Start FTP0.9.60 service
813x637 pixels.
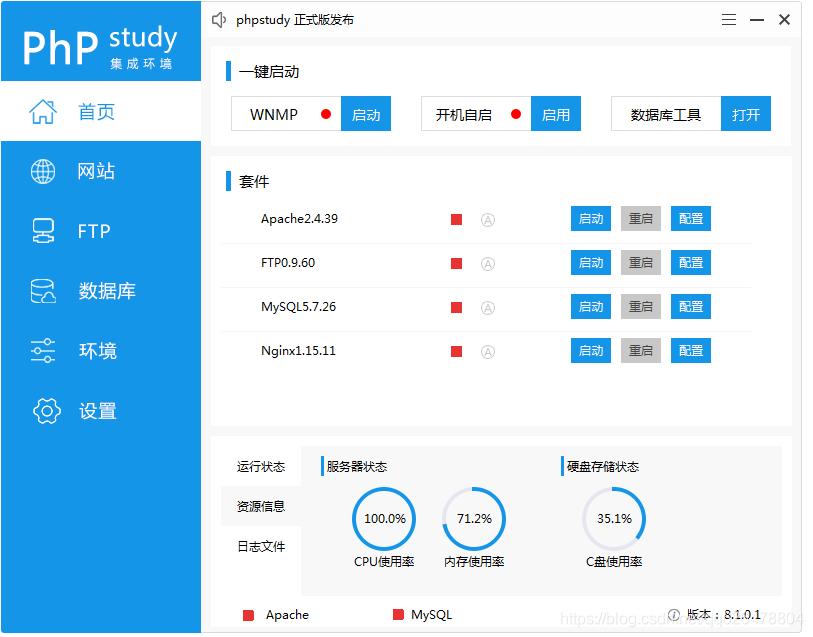(592, 263)
